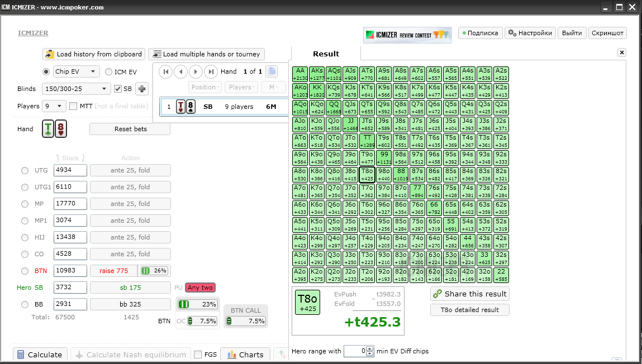Viewport: 642px width, 364px height.
Task: Click the OC 7.5% range indicator
Action: point(202,321)
